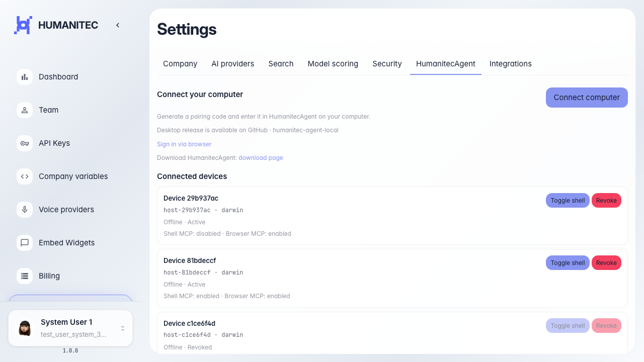644x362 pixels.
Task: Go to Team in the sidebar
Action: click(x=70, y=110)
